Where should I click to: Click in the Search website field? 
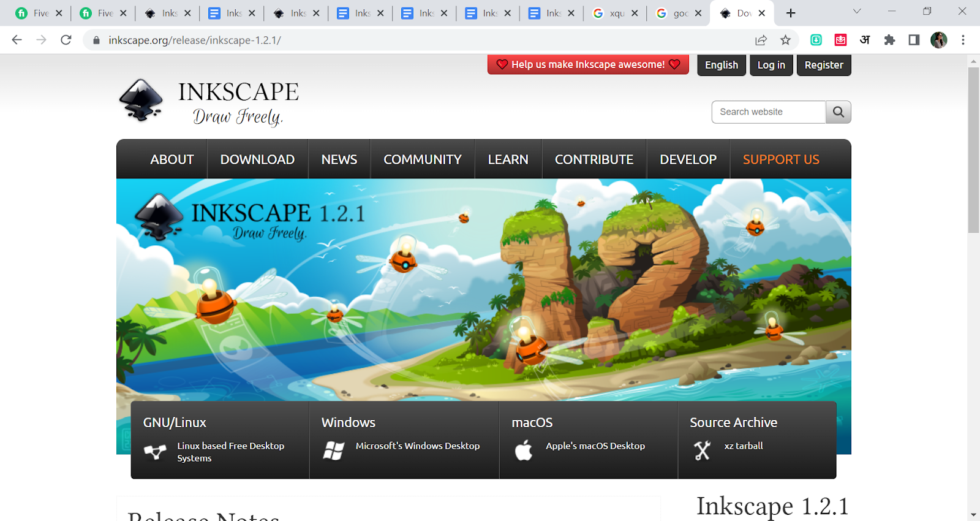click(769, 112)
